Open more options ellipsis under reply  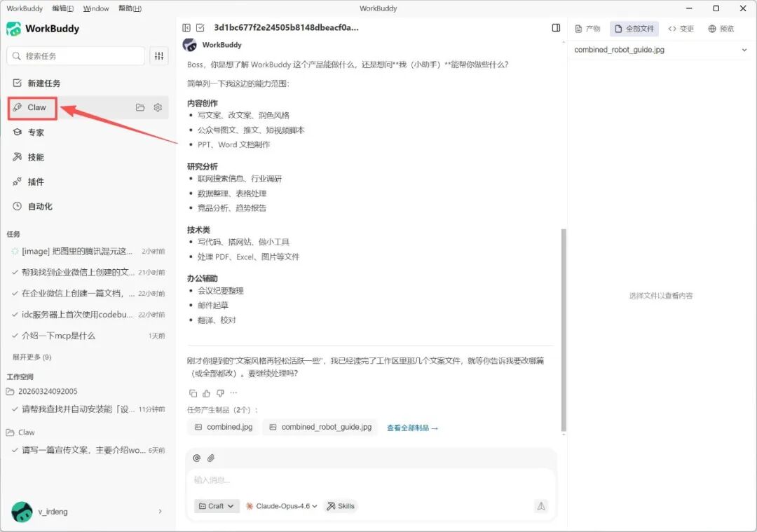point(233,393)
